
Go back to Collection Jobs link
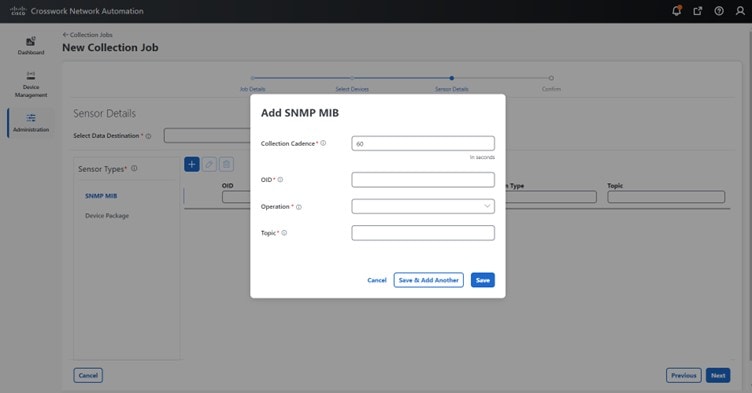pyautogui.click(x=87, y=35)
